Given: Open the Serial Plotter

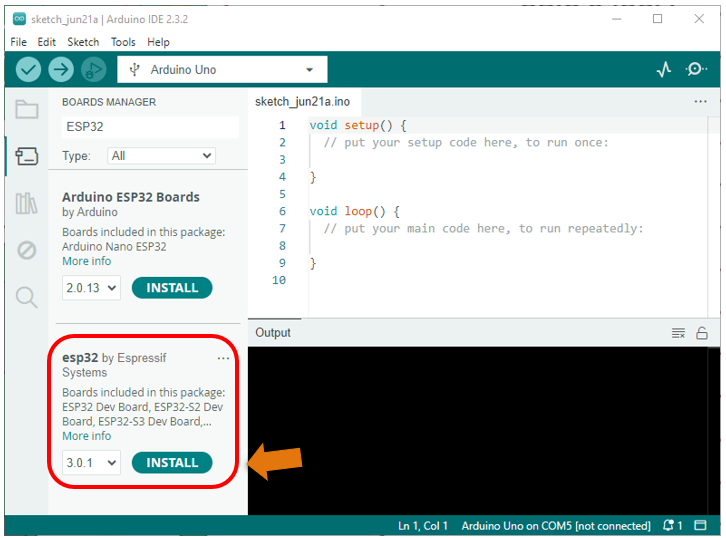Looking at the screenshot, I should [664, 69].
